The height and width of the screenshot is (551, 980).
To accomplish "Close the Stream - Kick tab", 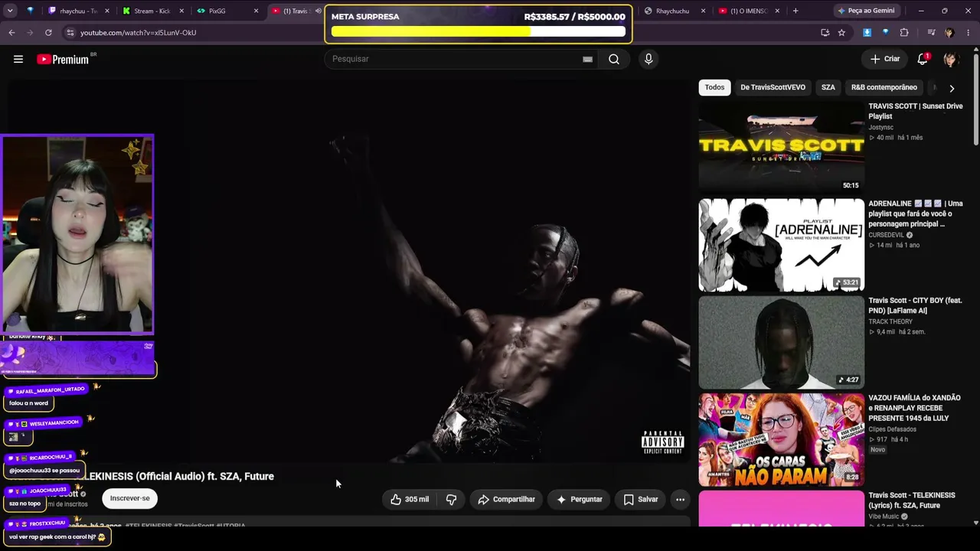I will (181, 11).
